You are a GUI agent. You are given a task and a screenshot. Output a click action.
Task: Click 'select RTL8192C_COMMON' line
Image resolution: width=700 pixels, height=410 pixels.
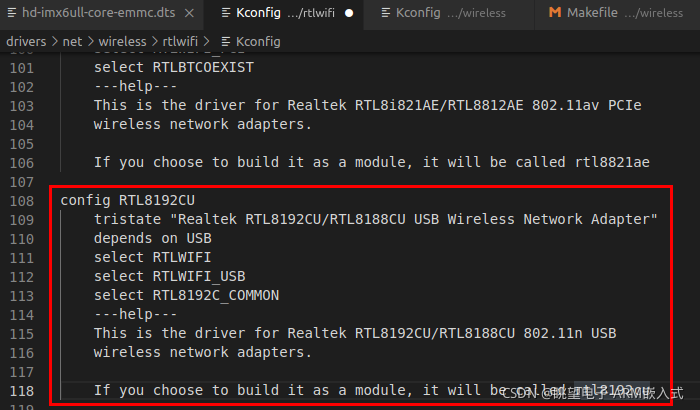(187, 295)
